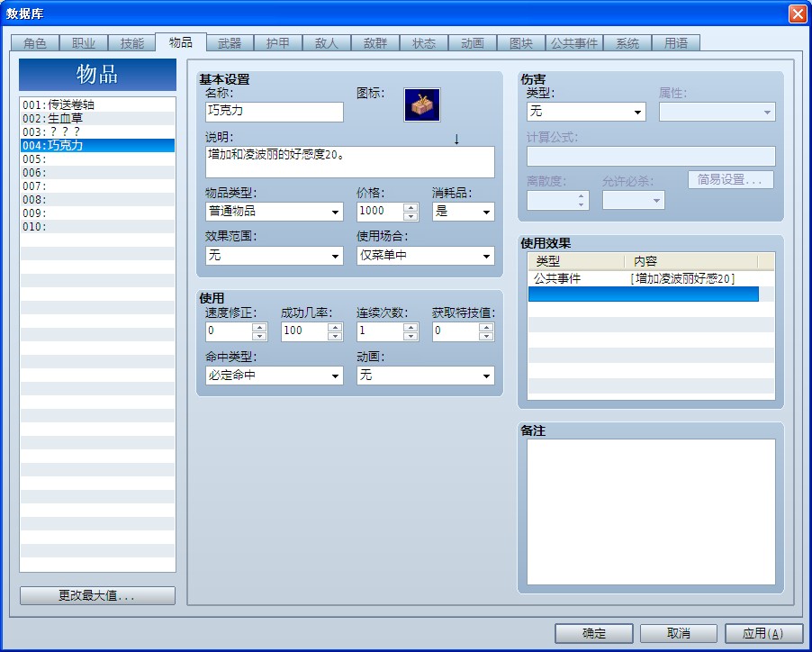812x652 pixels.
Task: Click the 内容 column header in 使用效果
Action: point(690,261)
